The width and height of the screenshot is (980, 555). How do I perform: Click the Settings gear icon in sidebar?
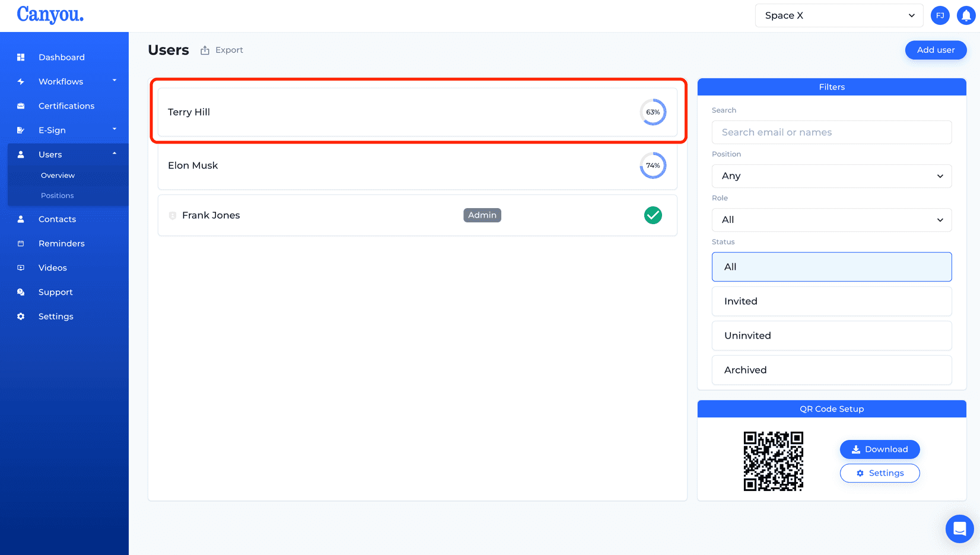[21, 317]
